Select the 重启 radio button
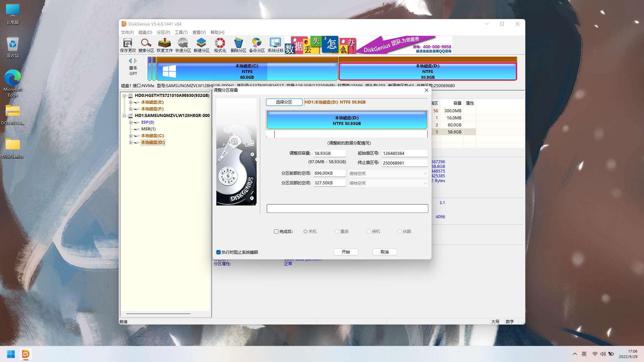Viewport: 644px width, 362px height. click(x=337, y=232)
